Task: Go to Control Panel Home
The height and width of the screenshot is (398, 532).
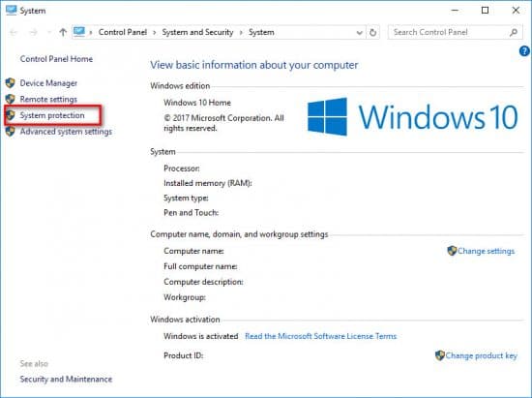Action: point(56,59)
